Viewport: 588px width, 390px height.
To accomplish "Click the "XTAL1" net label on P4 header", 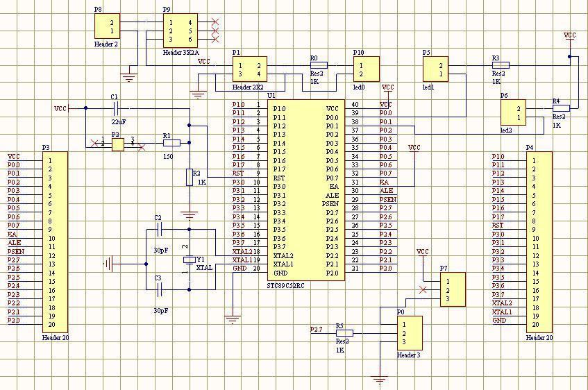I will [502, 312].
